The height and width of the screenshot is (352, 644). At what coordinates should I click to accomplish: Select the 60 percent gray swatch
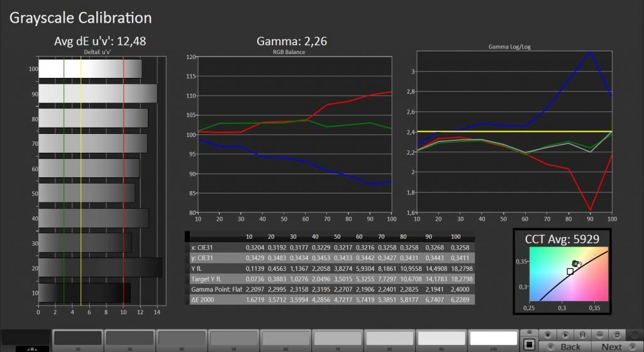(x=286, y=339)
